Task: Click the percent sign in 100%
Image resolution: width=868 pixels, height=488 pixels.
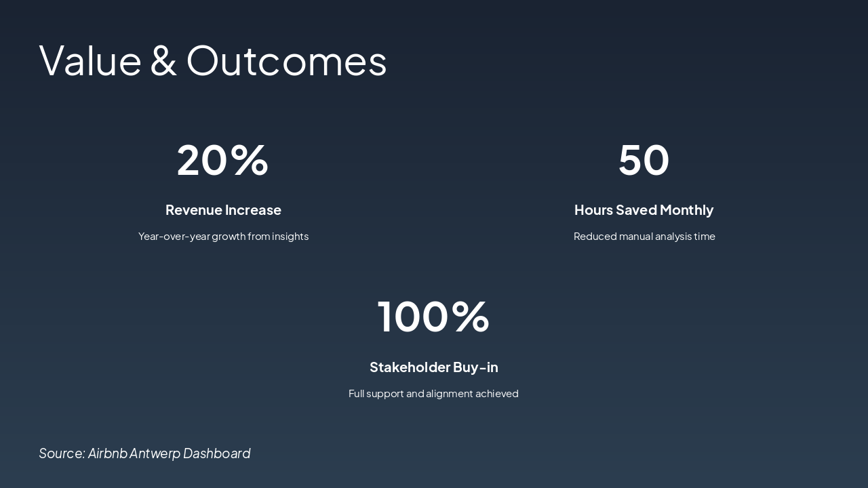Action: [470, 317]
